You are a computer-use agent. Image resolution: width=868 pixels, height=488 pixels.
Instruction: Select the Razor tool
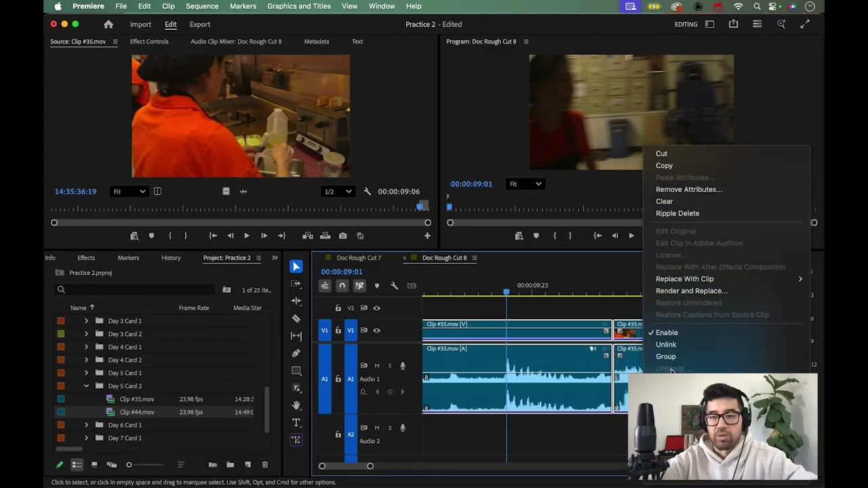coord(296,319)
